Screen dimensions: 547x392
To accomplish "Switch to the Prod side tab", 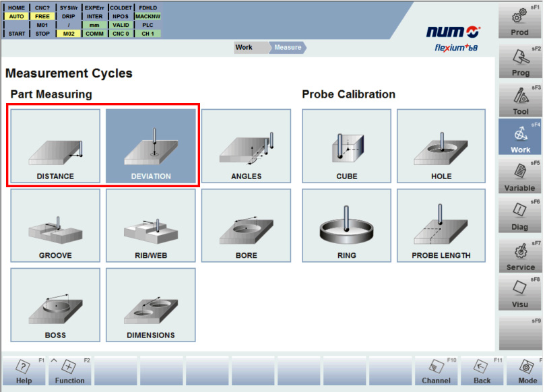I will [520, 20].
